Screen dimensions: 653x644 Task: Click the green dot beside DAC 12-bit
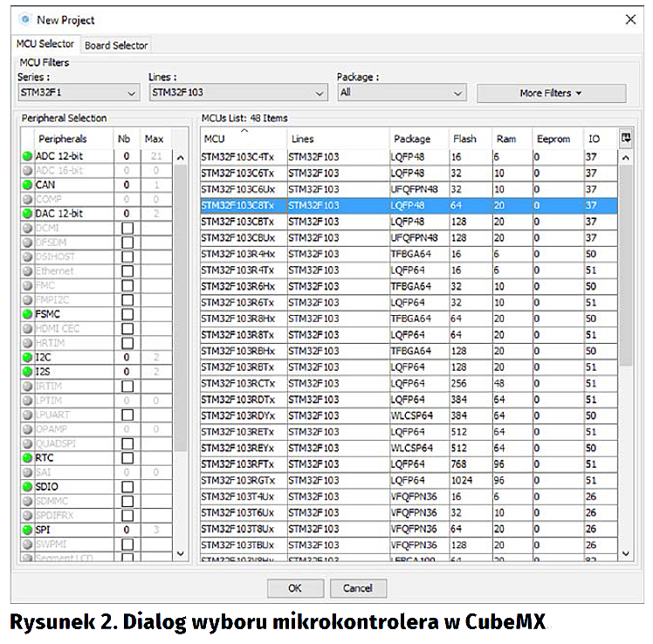(x=28, y=214)
